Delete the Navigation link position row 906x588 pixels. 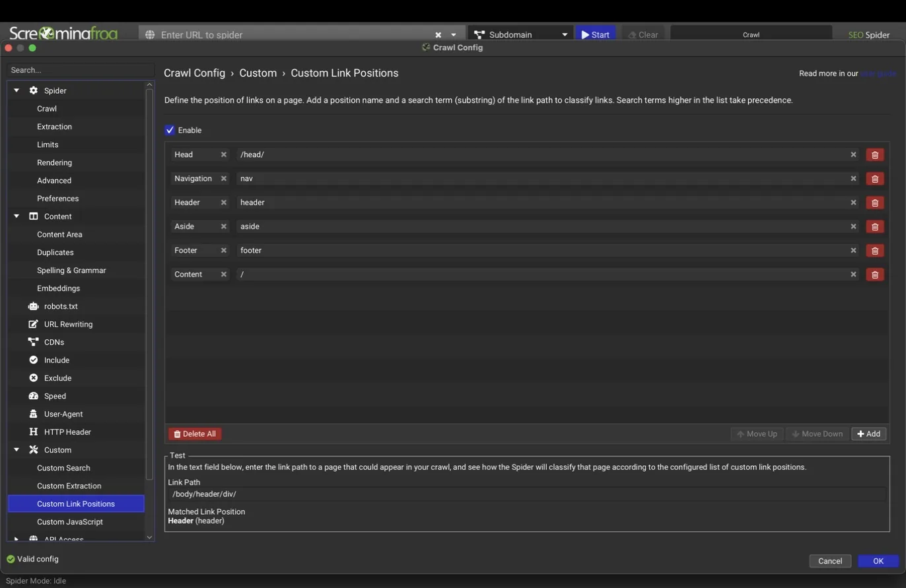click(x=874, y=179)
